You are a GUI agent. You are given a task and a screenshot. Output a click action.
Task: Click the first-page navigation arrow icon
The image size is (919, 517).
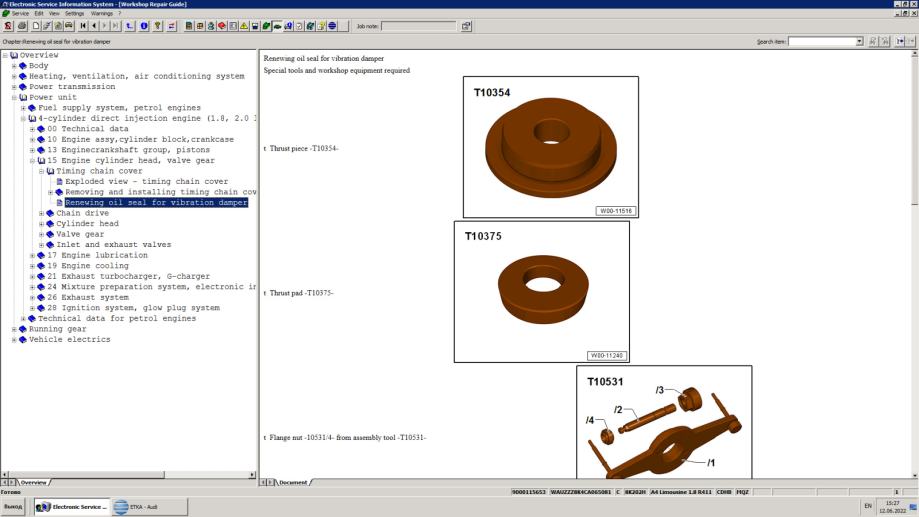pos(82,26)
